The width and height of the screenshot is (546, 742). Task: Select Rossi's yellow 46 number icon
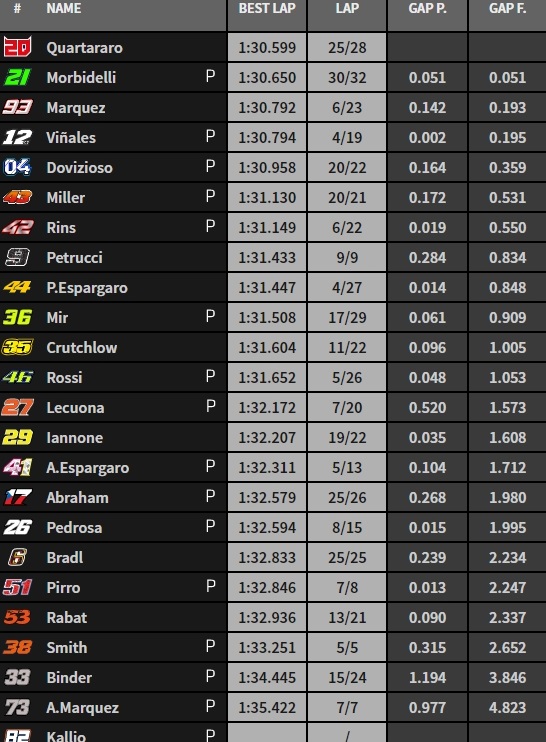pos(18,377)
